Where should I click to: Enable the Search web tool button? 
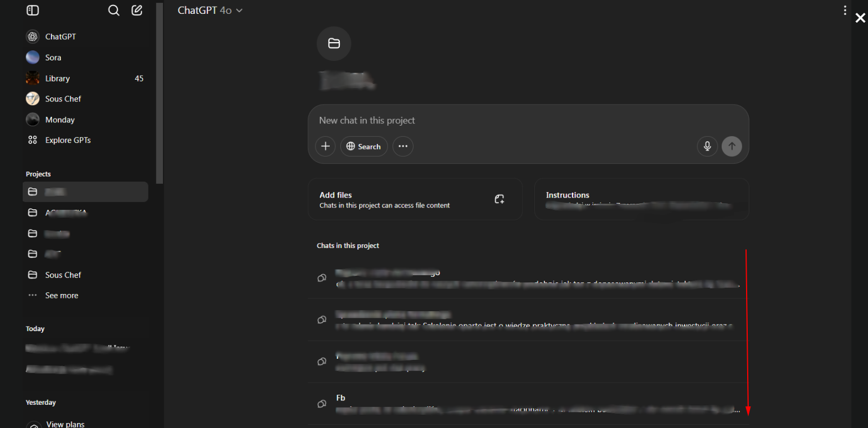point(364,146)
